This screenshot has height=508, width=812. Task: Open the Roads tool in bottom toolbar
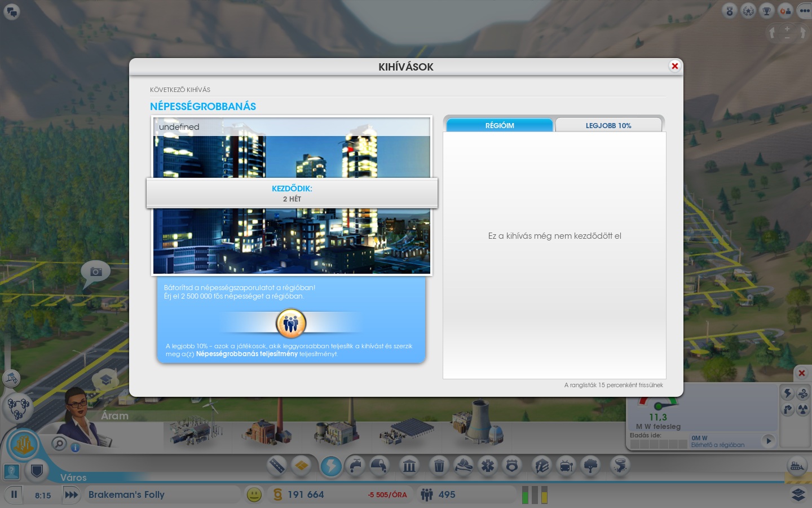[277, 466]
